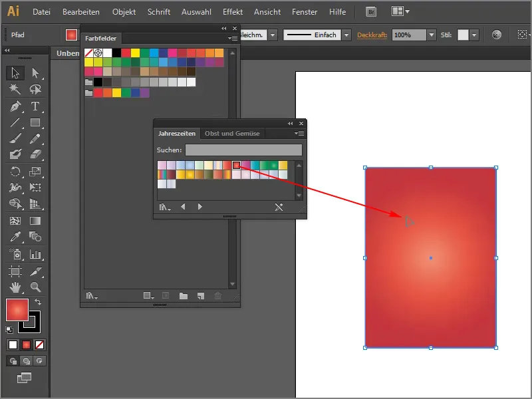
Task: Switch to the Obst und Gemüse tab
Action: tap(231, 133)
